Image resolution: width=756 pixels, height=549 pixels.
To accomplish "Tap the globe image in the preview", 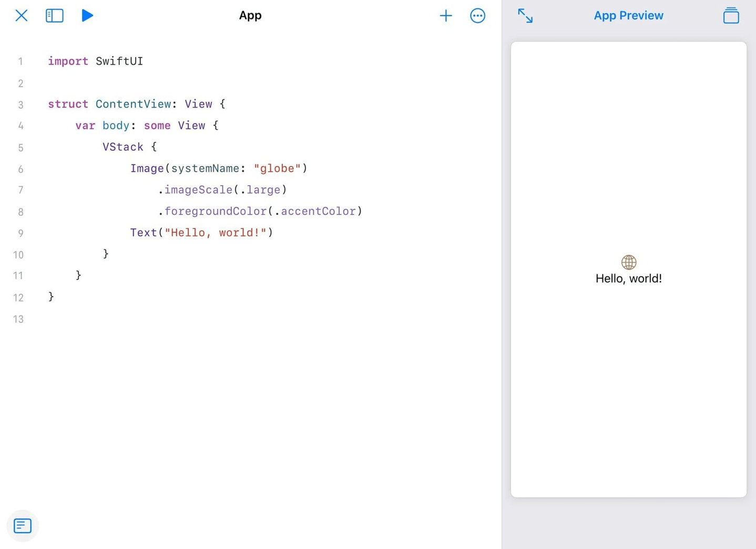I will [628, 262].
